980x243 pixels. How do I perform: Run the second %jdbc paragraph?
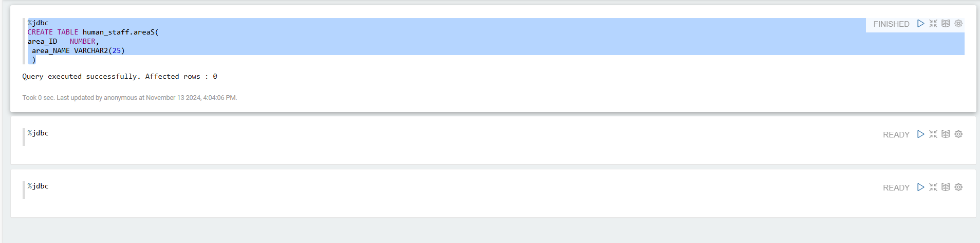tap(920, 134)
